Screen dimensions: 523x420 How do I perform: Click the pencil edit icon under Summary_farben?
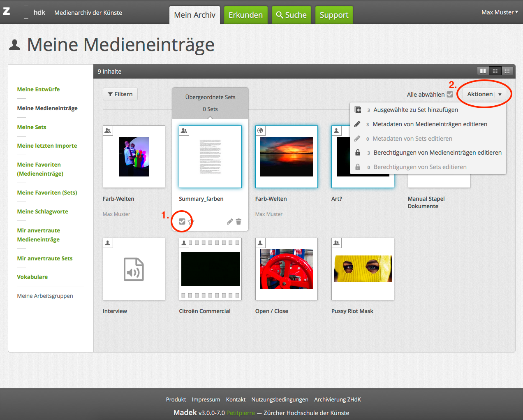tap(230, 222)
